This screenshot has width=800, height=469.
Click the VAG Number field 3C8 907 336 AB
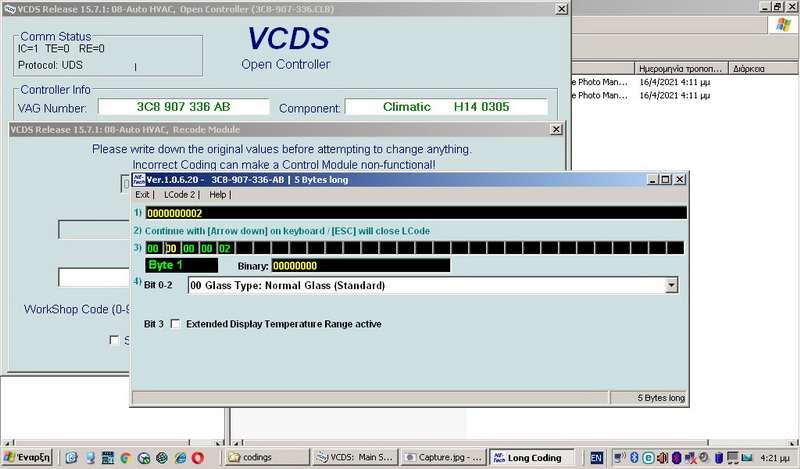(184, 107)
